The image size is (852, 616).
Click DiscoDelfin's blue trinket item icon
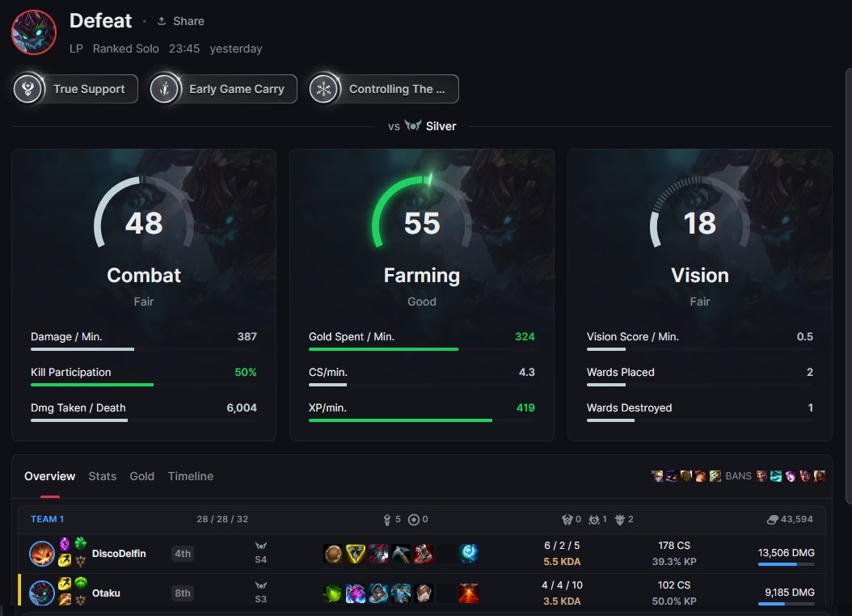(468, 554)
